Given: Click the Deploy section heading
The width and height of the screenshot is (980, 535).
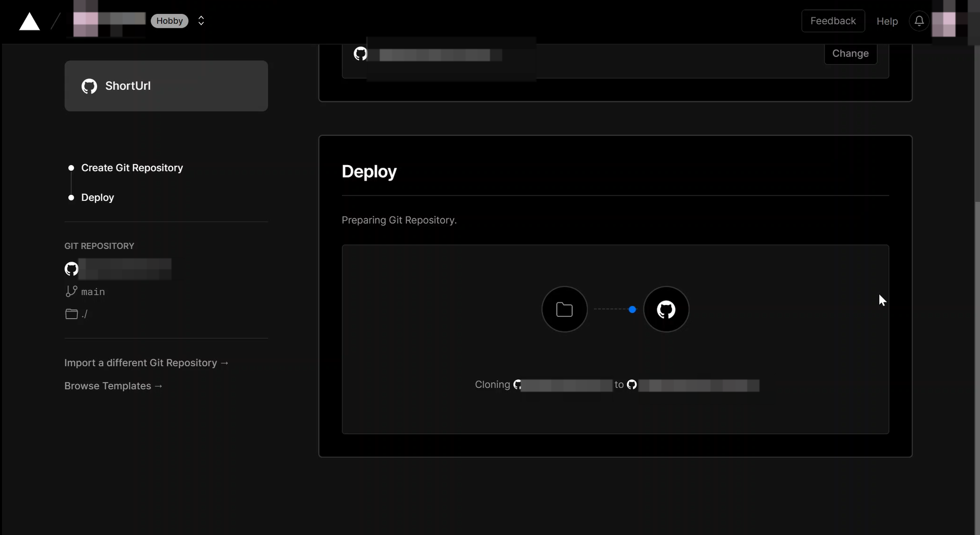Looking at the screenshot, I should point(369,172).
